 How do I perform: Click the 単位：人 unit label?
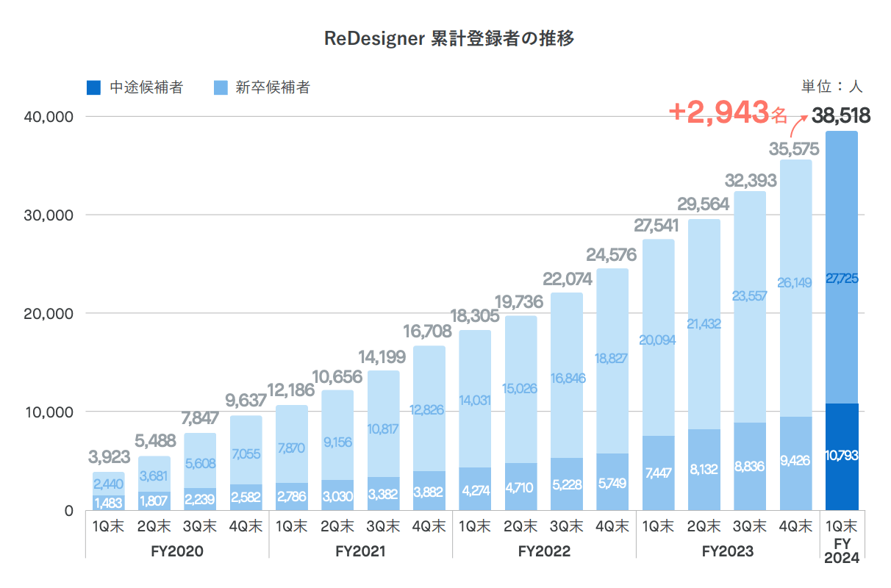(x=831, y=87)
